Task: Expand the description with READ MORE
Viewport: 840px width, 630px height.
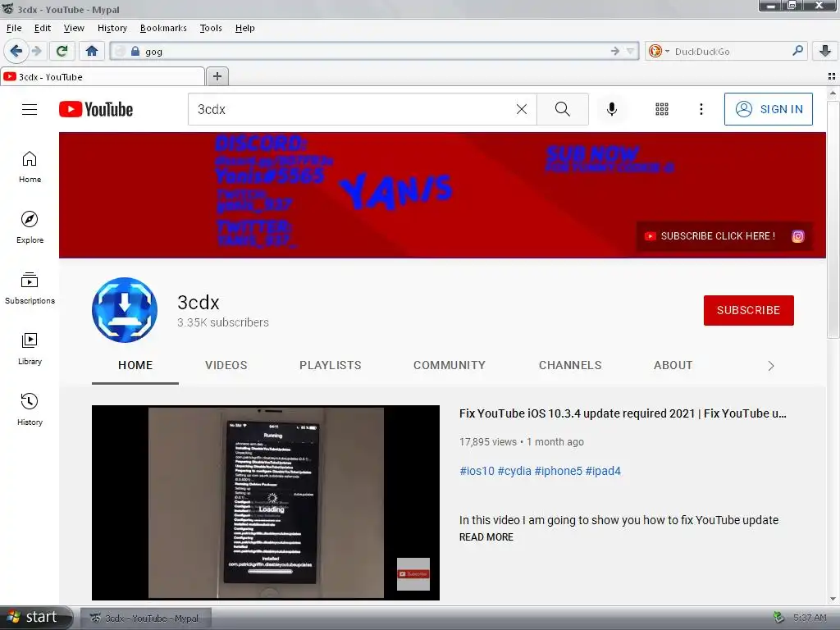Action: tap(486, 536)
